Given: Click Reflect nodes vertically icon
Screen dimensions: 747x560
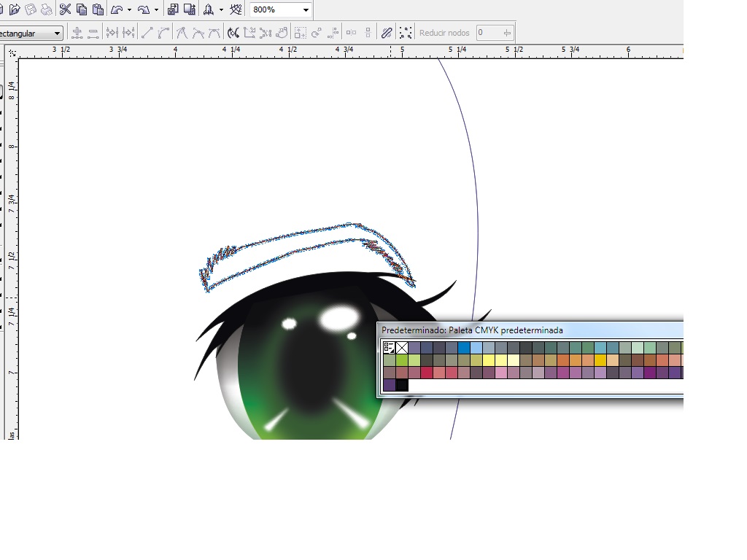Looking at the screenshot, I should point(368,33).
